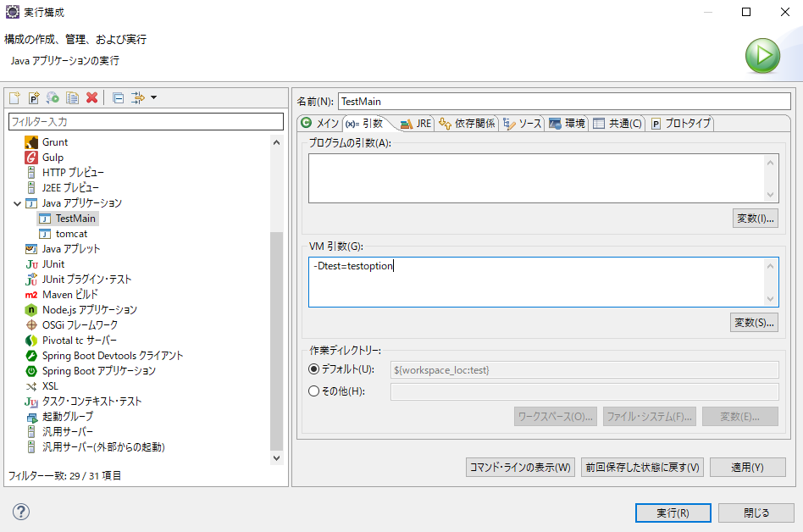The width and height of the screenshot is (803, 532).
Task: Select Pivotal tc サーバー type
Action: point(80,341)
